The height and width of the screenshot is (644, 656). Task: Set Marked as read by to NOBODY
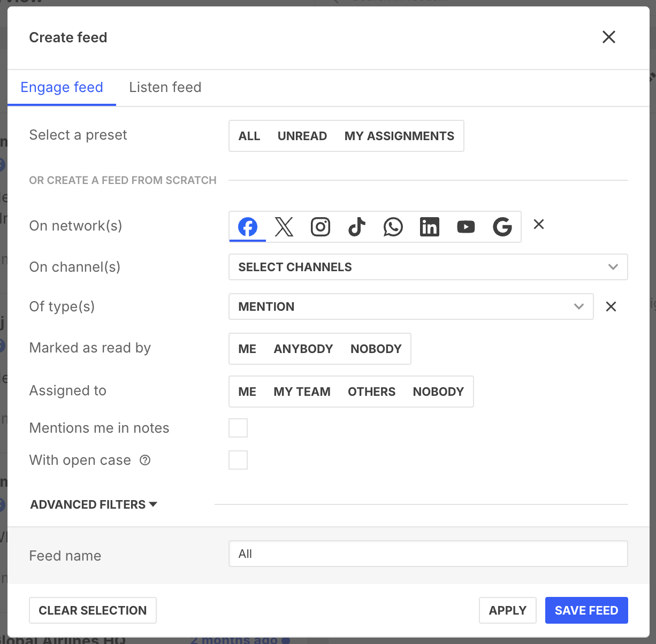pyautogui.click(x=376, y=349)
